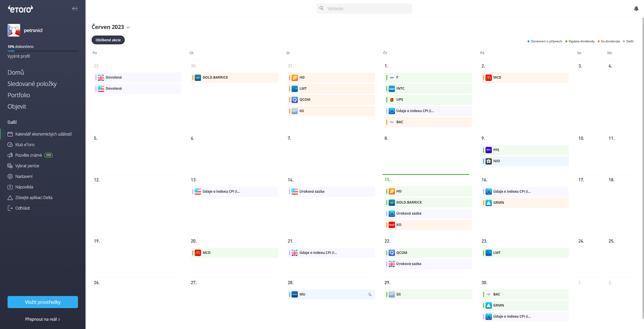The height and width of the screenshot is (329, 644).
Task: Click the UK flag on the 29th Dovolená
Action: pyautogui.click(x=101, y=78)
